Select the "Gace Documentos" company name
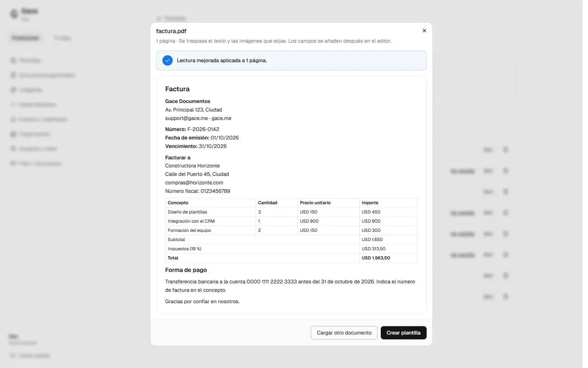The height and width of the screenshot is (368, 588). [x=187, y=101]
